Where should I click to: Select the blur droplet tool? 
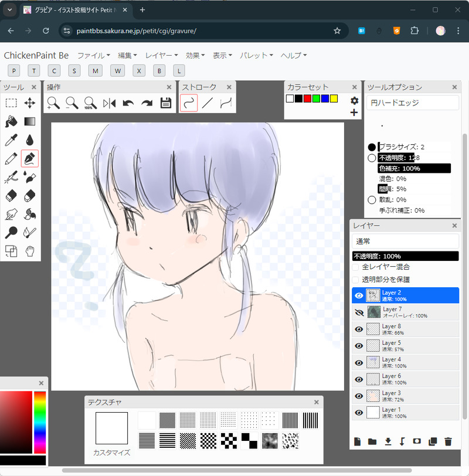coord(30,140)
